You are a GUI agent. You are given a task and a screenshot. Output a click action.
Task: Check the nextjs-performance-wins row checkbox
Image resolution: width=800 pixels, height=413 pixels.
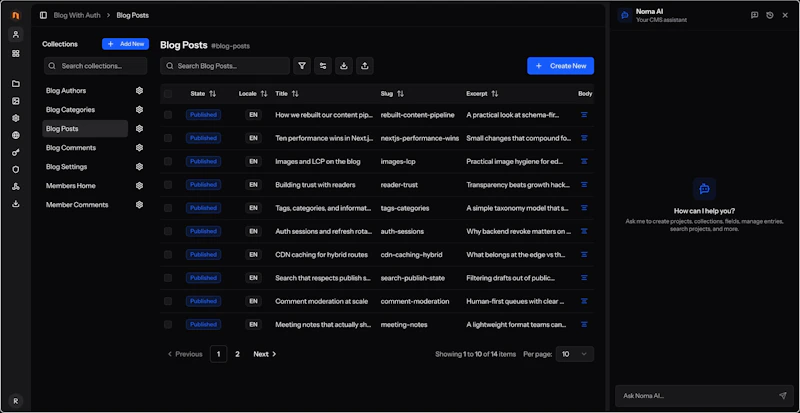click(x=168, y=138)
